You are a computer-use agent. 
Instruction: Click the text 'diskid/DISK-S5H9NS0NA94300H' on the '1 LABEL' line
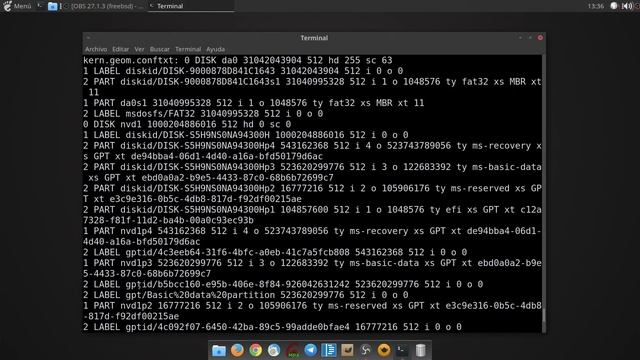[x=198, y=135]
